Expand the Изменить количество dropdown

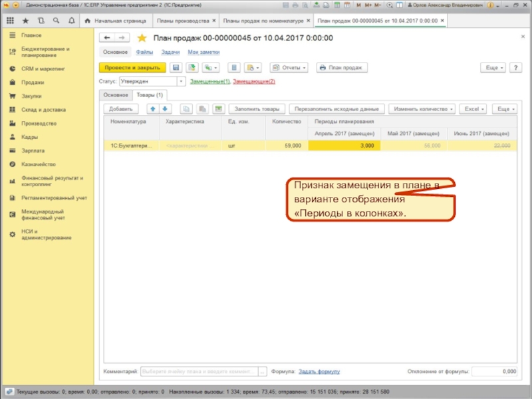423,108
